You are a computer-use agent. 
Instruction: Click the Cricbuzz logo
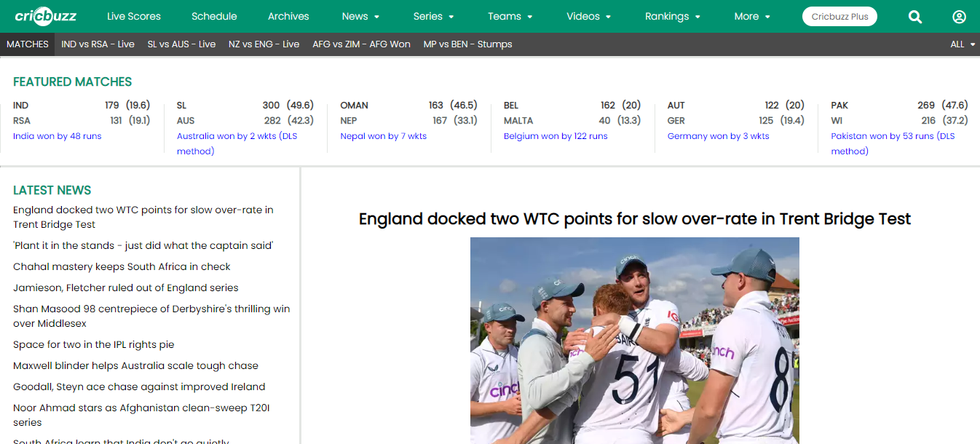(x=46, y=16)
